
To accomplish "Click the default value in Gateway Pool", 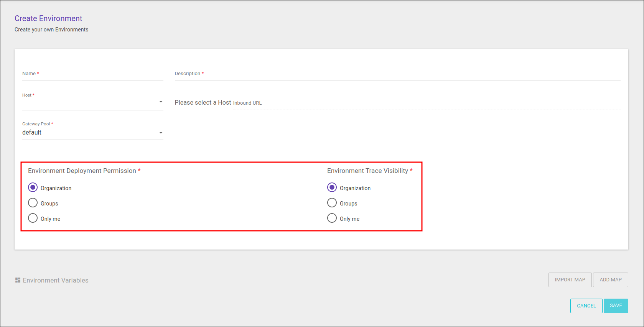I will point(32,132).
